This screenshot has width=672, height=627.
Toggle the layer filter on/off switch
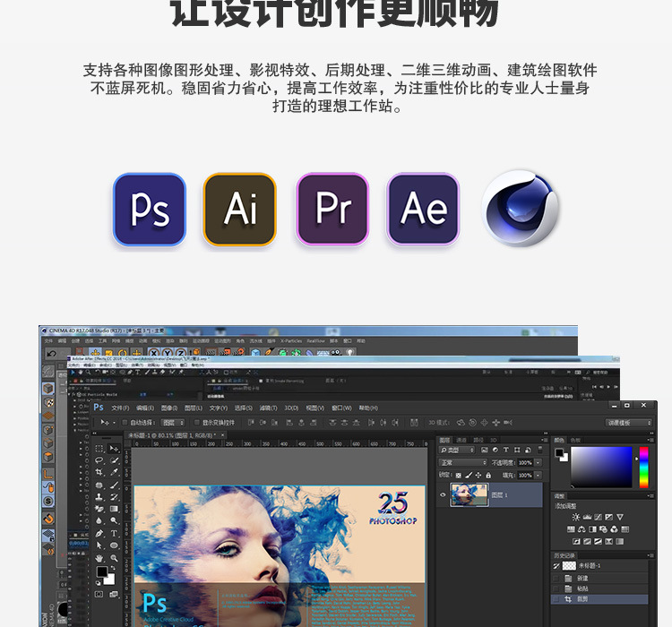[x=540, y=450]
